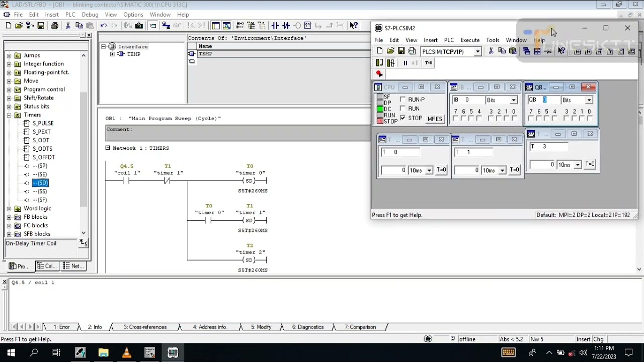Click T=0 reset timers button in PLCSIM toolbar
Screen dimensions: 644x362
click(429, 63)
